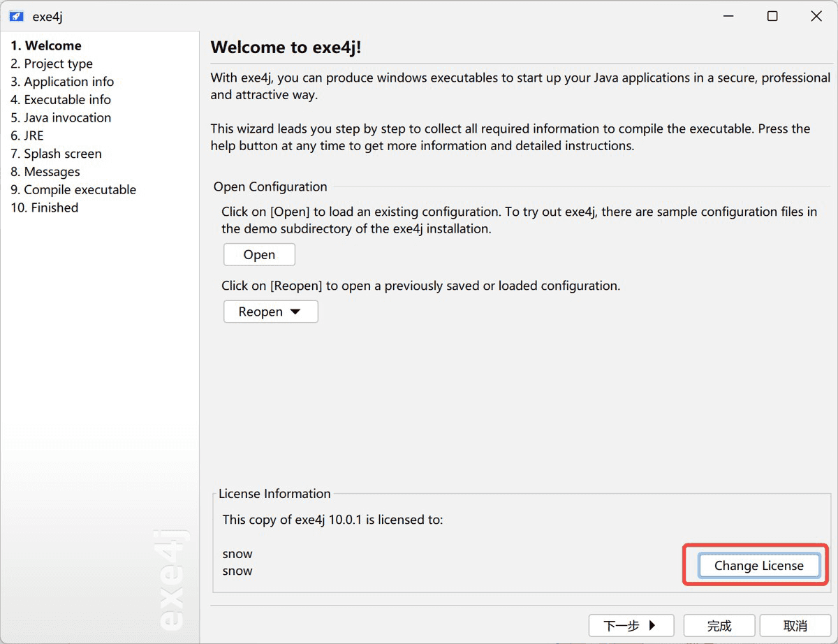The height and width of the screenshot is (644, 838).
Task: Open the Reopen dropdown menu
Action: [x=270, y=312]
